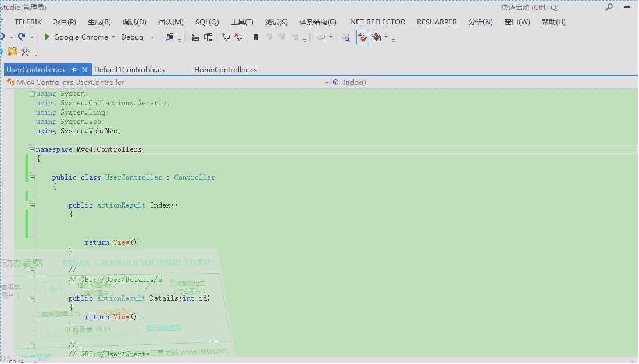Screen dimensions: 639x364
Task: Click the previous bookmark icon
Action: [x=269, y=37]
